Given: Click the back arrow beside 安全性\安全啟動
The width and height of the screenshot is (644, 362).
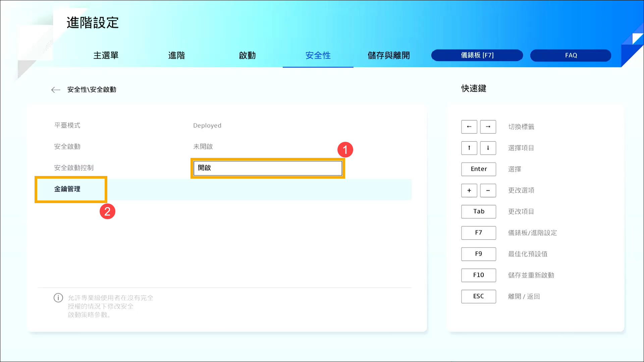Looking at the screenshot, I should coord(56,89).
